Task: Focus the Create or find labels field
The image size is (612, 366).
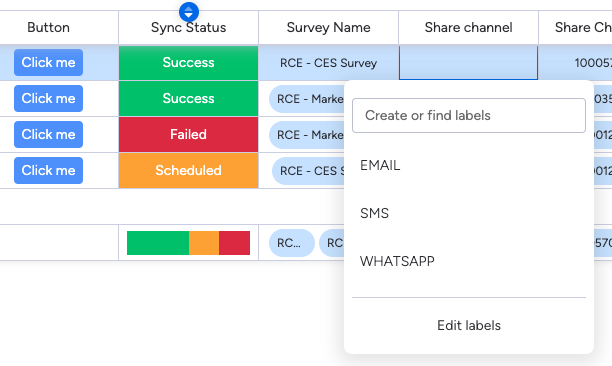Action: pos(469,115)
